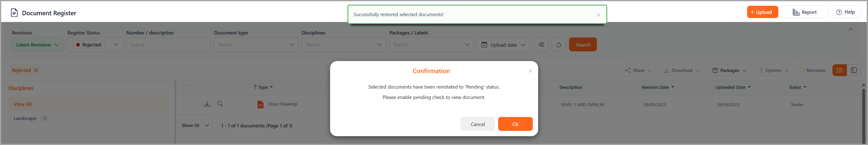Collapse the filter panel chevron
Screen dimensions: 868x145
click(x=850, y=29)
